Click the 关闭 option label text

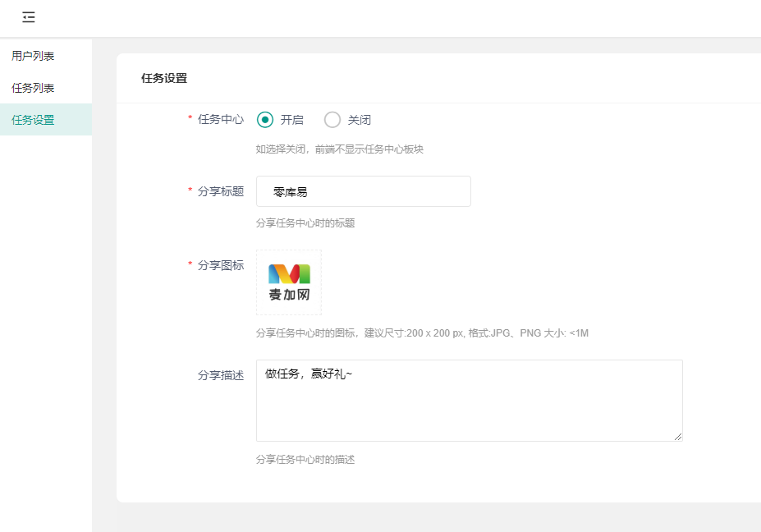(359, 120)
